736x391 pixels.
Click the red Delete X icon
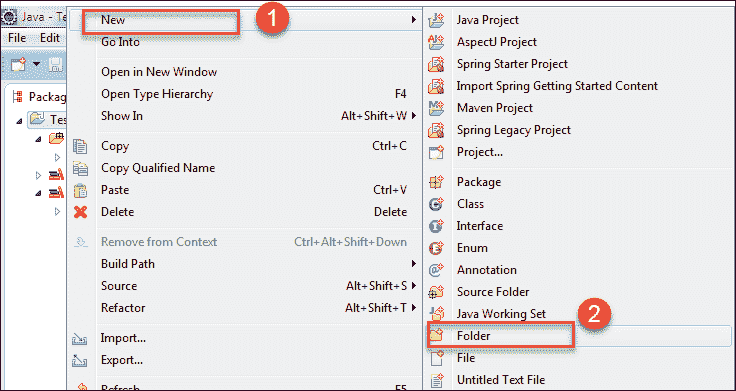click(81, 212)
